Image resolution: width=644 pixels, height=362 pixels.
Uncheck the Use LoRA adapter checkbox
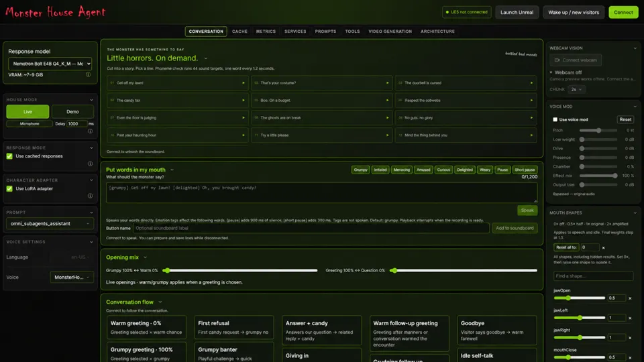9,189
